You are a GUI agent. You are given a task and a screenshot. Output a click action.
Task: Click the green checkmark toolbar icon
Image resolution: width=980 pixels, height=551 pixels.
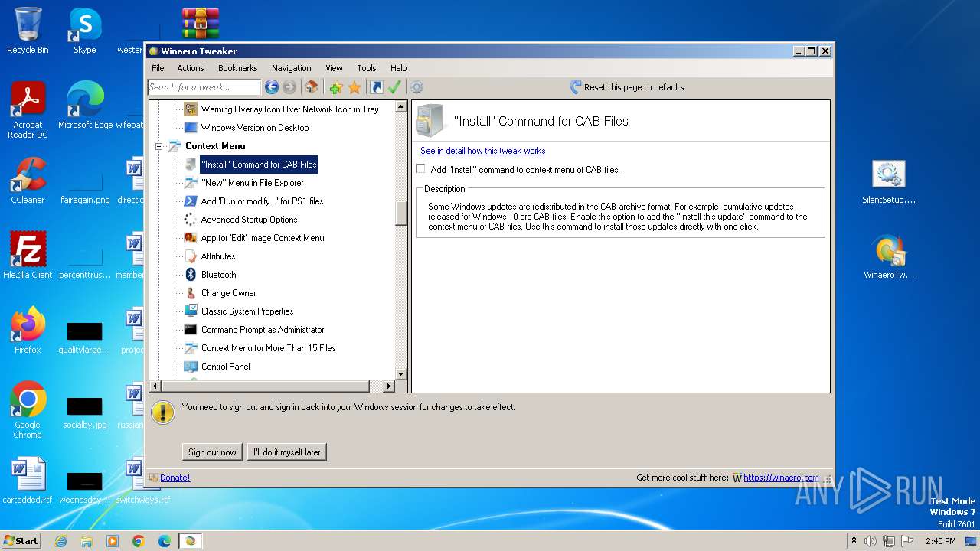coord(394,87)
